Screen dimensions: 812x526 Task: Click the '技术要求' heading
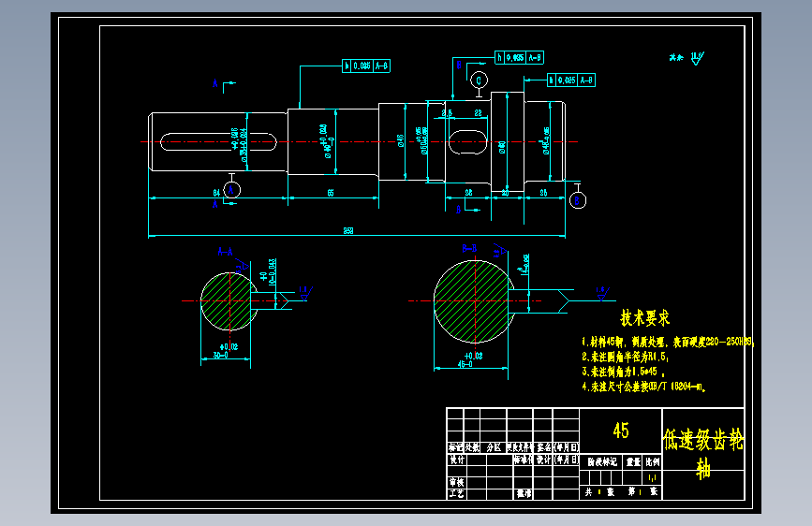click(644, 318)
